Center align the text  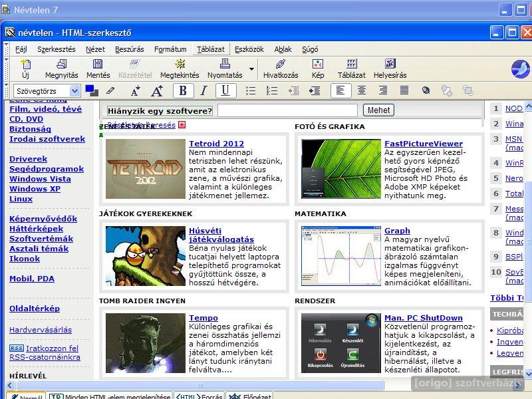(362, 90)
